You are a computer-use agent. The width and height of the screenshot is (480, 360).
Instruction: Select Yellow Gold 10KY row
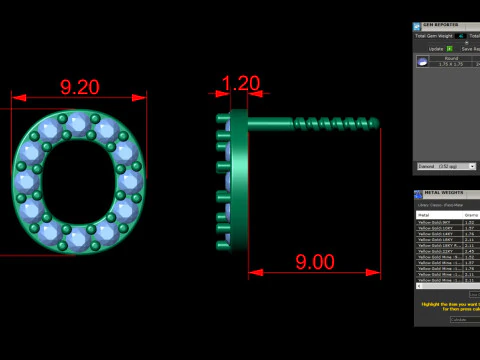pyautogui.click(x=448, y=228)
